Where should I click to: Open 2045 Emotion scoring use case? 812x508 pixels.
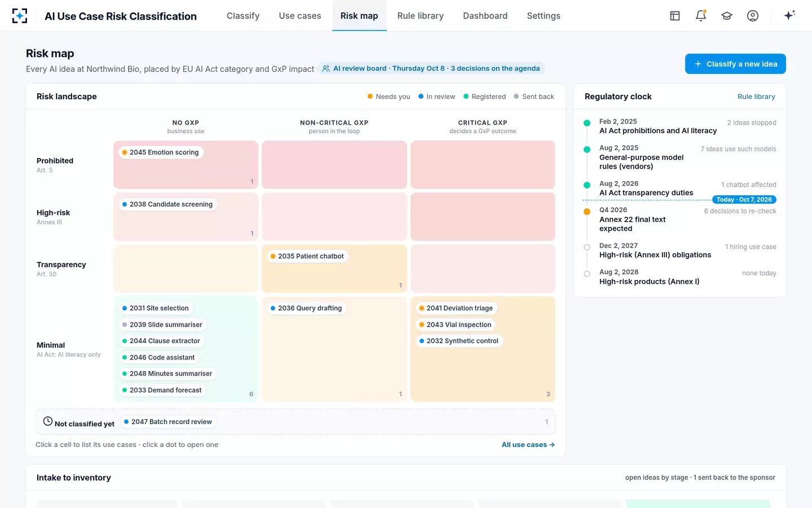point(161,152)
